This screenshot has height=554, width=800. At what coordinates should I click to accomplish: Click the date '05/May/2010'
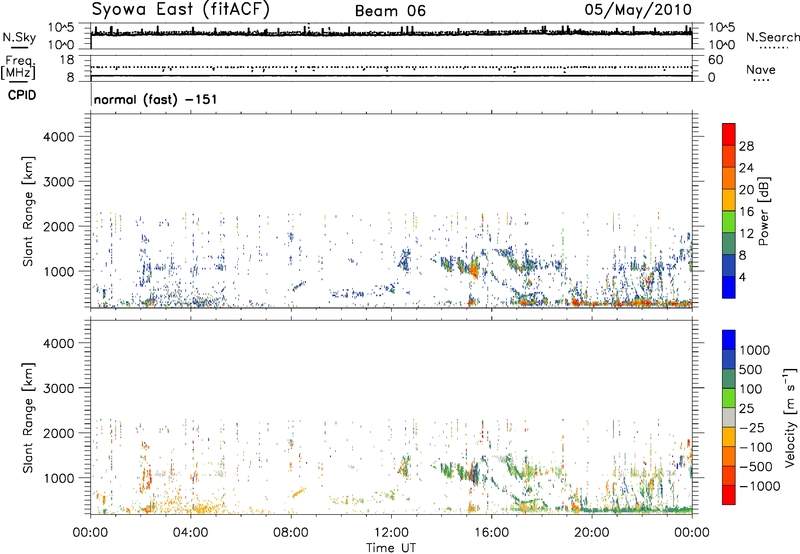(x=638, y=10)
